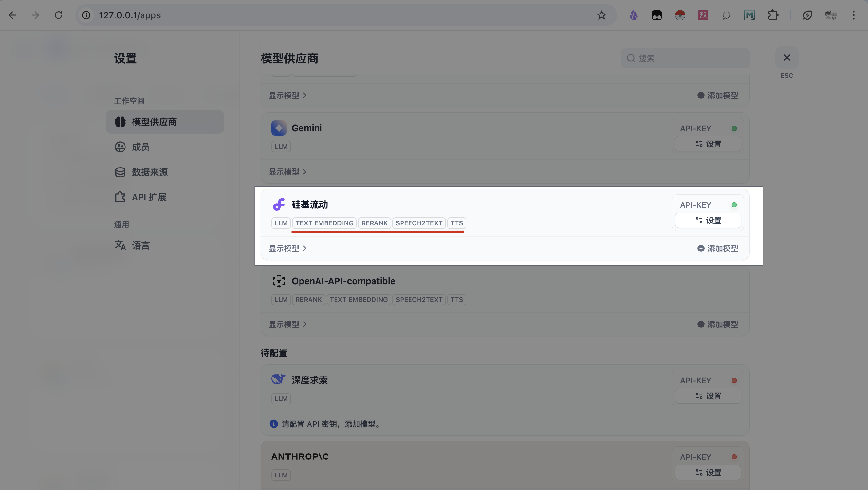The height and width of the screenshot is (490, 868).
Task: Open the red ball extension icon
Action: [680, 15]
